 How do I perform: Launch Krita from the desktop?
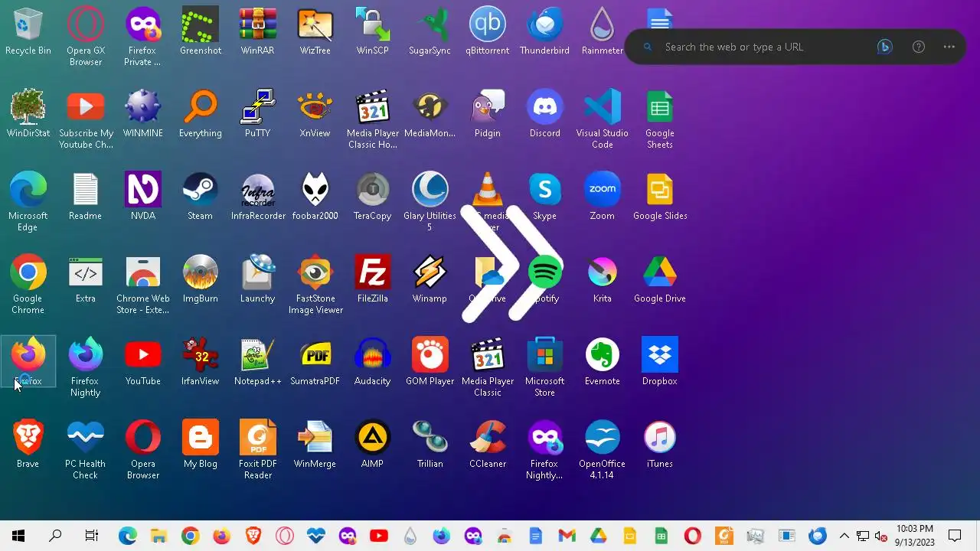coord(602,280)
